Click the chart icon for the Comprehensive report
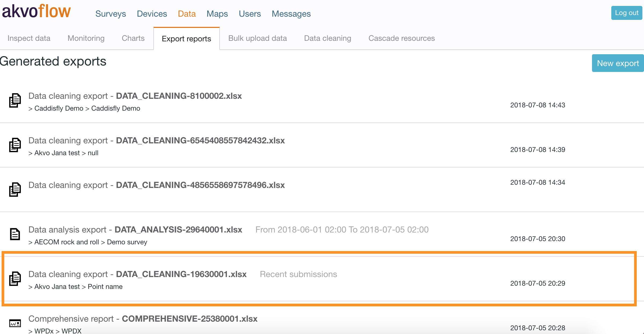644x334 pixels. pos(15,323)
